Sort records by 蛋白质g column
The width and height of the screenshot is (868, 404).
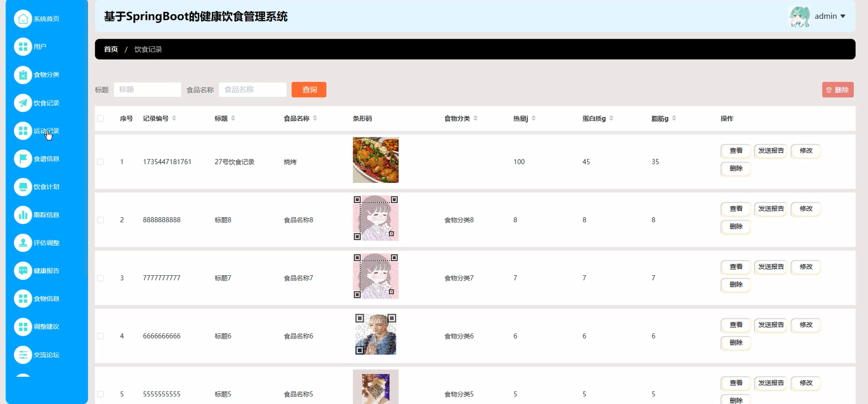611,118
